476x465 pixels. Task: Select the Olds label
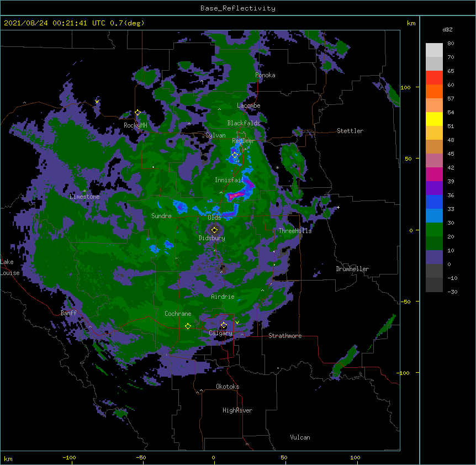(x=214, y=218)
